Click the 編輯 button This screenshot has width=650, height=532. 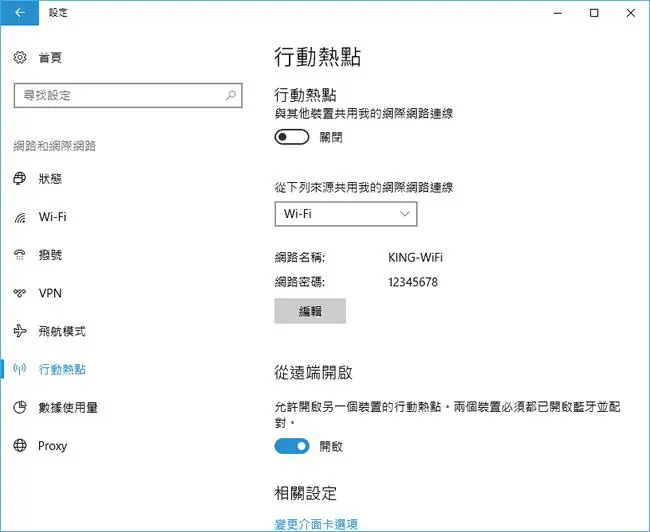[310, 311]
